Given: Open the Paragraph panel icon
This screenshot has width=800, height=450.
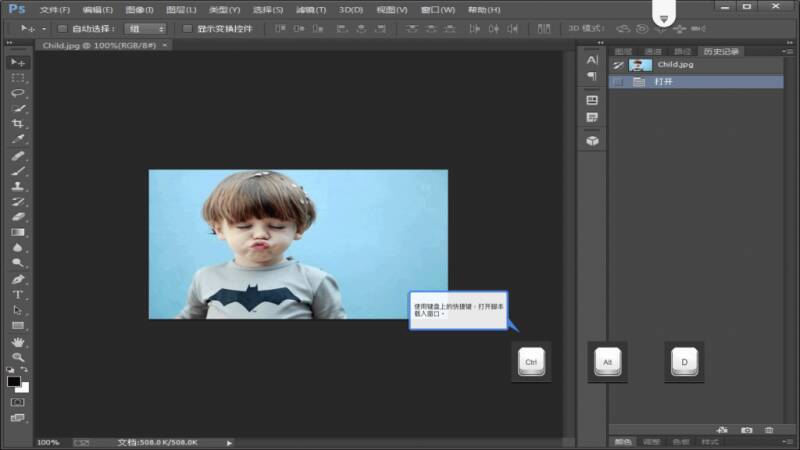Looking at the screenshot, I should (592, 77).
